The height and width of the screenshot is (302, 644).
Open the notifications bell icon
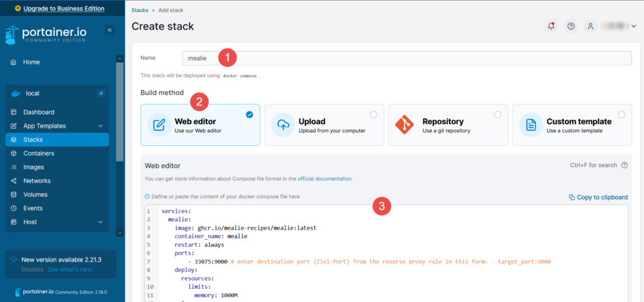(x=551, y=26)
